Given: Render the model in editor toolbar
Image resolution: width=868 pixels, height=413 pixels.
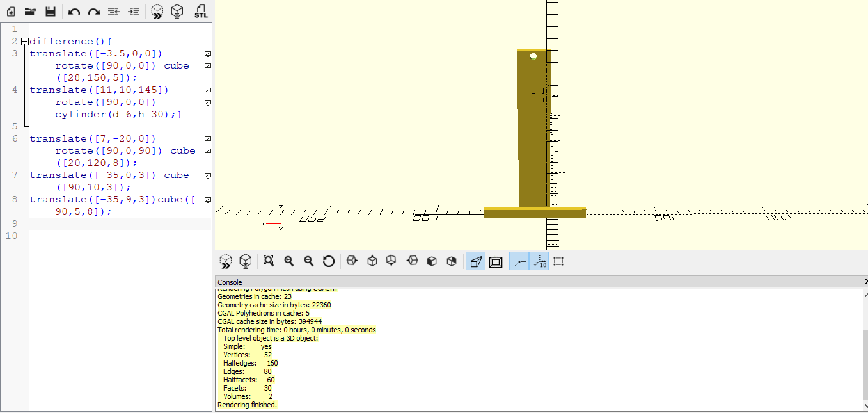Looking at the screenshot, I should (178, 12).
